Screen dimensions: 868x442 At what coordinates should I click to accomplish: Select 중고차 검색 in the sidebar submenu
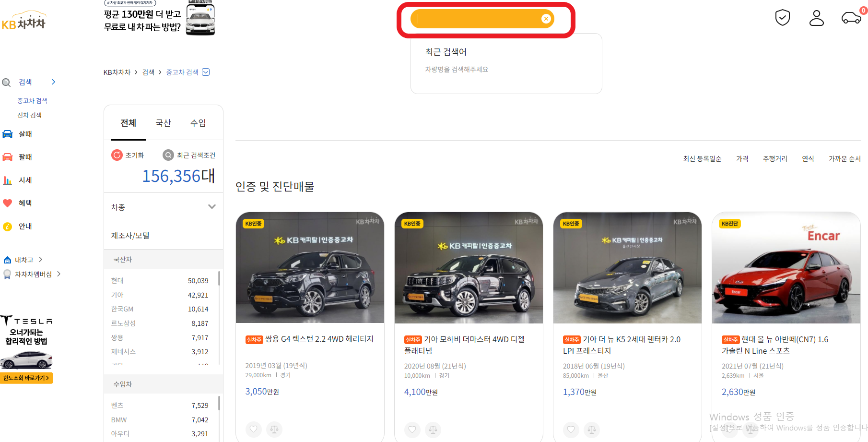(32, 101)
